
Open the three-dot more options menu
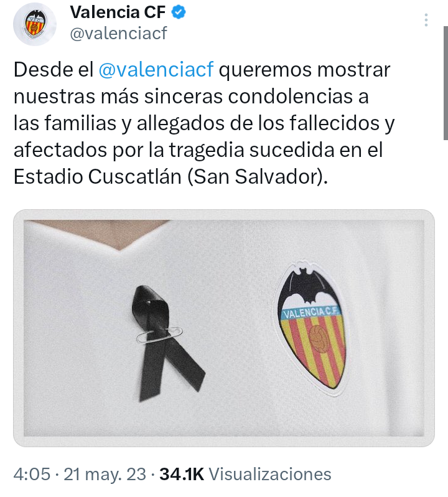[426, 20]
